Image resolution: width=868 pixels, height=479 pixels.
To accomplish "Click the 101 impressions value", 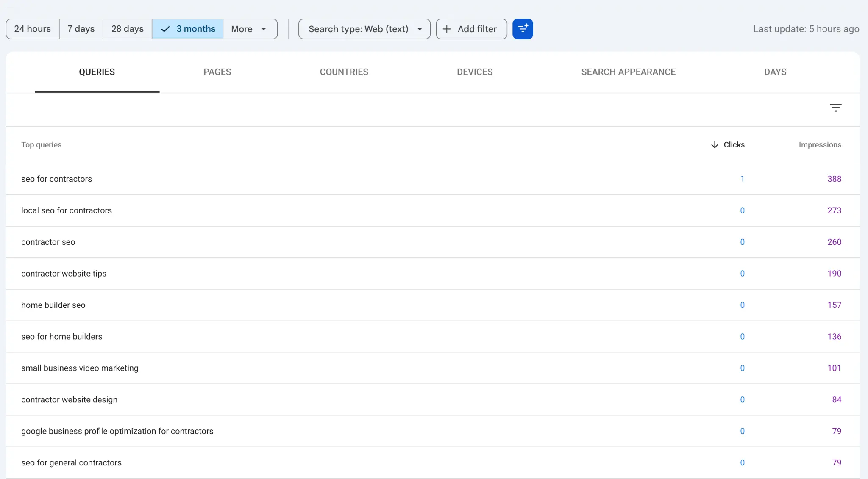I will [834, 368].
